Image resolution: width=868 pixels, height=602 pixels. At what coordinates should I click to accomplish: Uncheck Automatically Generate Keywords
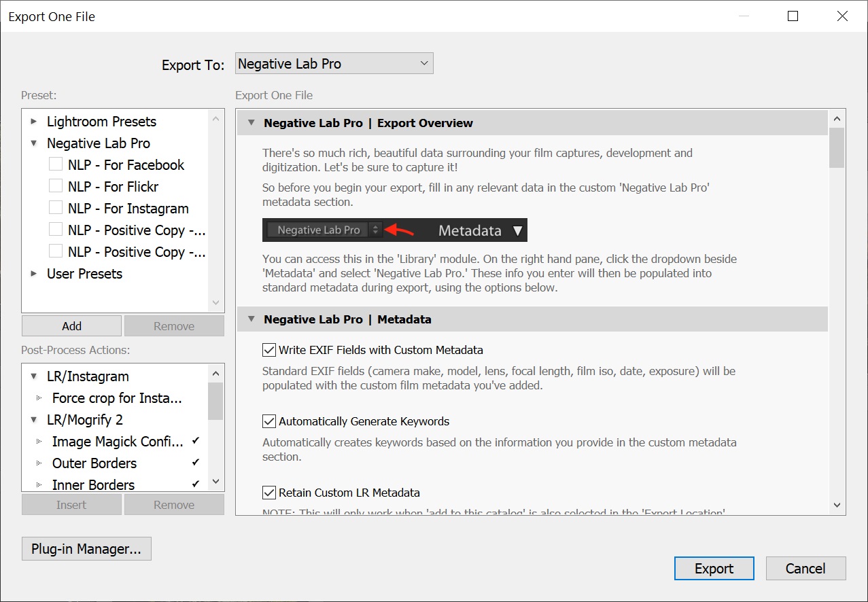pyautogui.click(x=269, y=421)
